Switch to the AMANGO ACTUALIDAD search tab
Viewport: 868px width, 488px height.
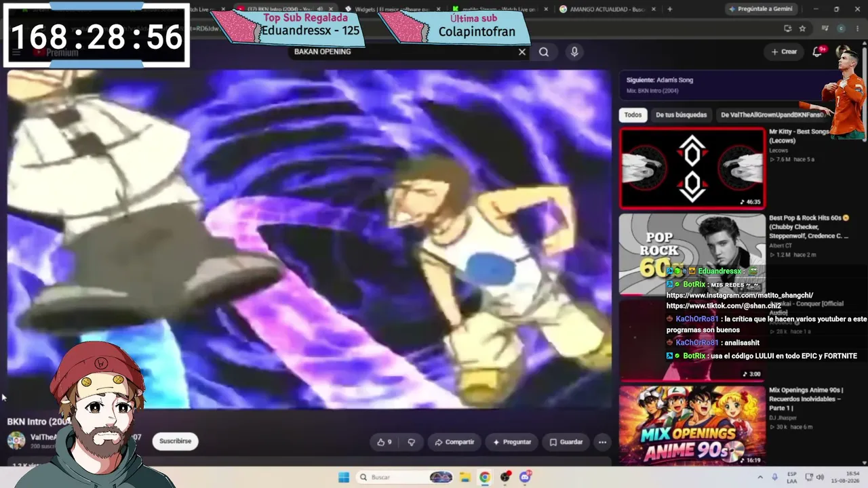tap(601, 9)
